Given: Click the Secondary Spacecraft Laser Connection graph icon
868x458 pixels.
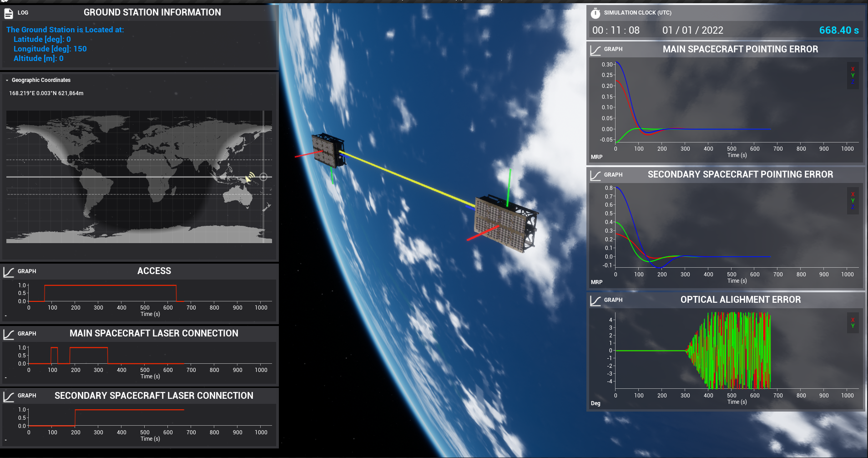Looking at the screenshot, I should click(x=9, y=397).
